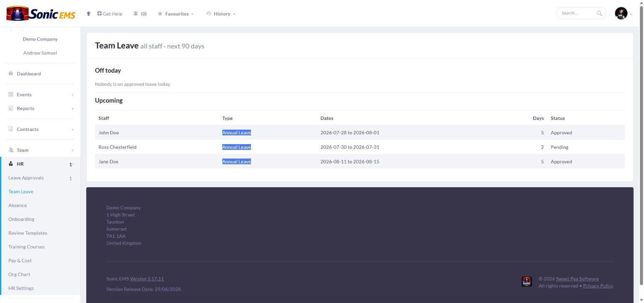Click the Reports expand arrow
644x303 pixels.
[x=73, y=109]
